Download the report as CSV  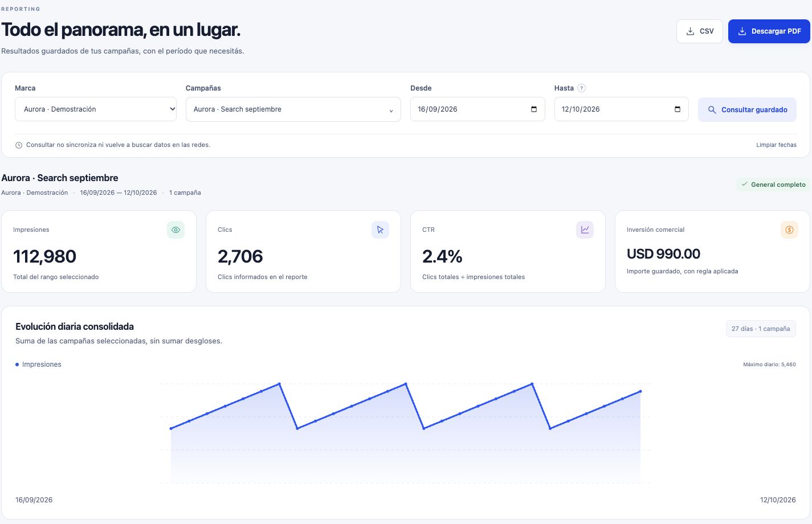click(x=700, y=31)
